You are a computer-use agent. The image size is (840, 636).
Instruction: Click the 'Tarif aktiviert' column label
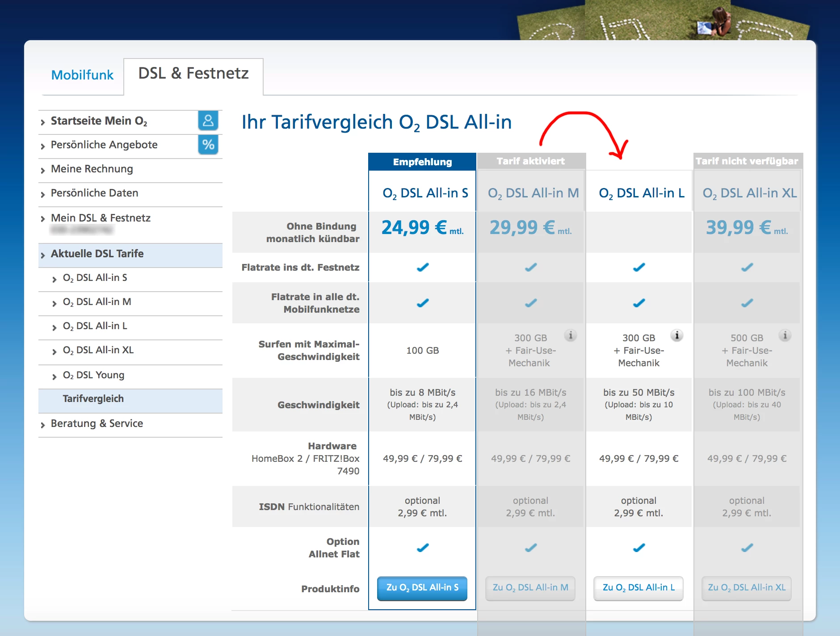[531, 161]
